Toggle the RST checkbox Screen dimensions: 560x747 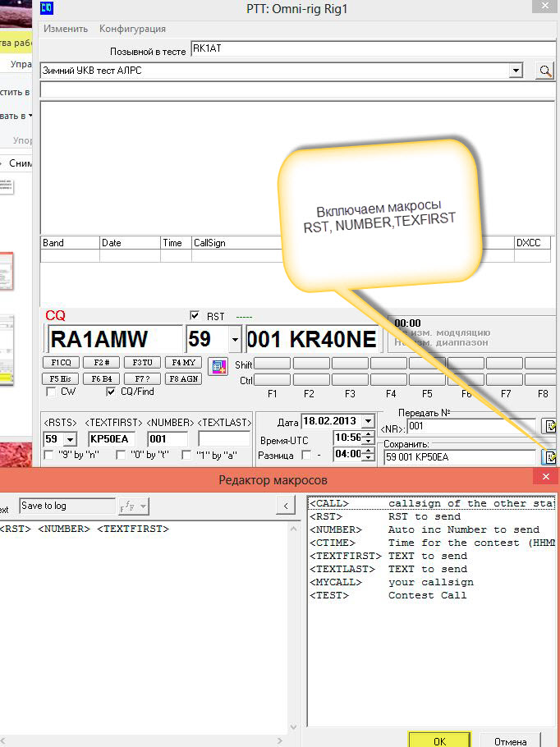(195, 316)
